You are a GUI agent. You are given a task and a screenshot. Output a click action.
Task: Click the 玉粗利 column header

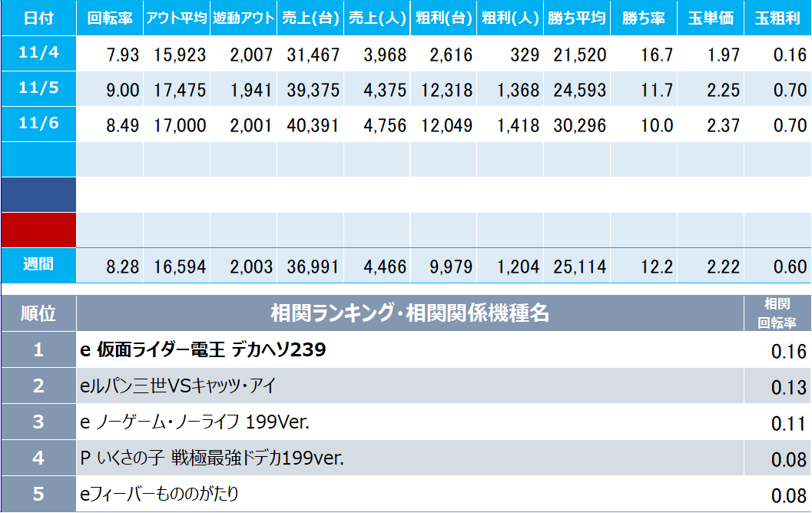[777, 18]
